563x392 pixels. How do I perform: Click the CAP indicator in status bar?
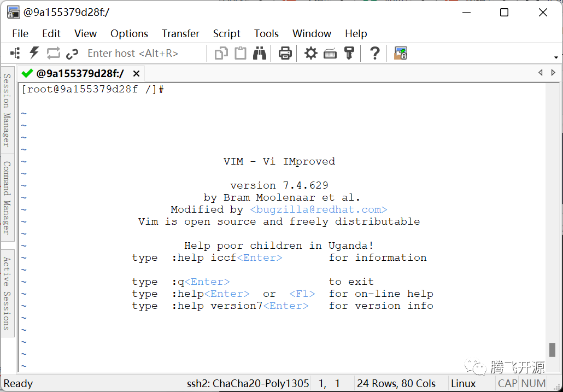(507, 384)
